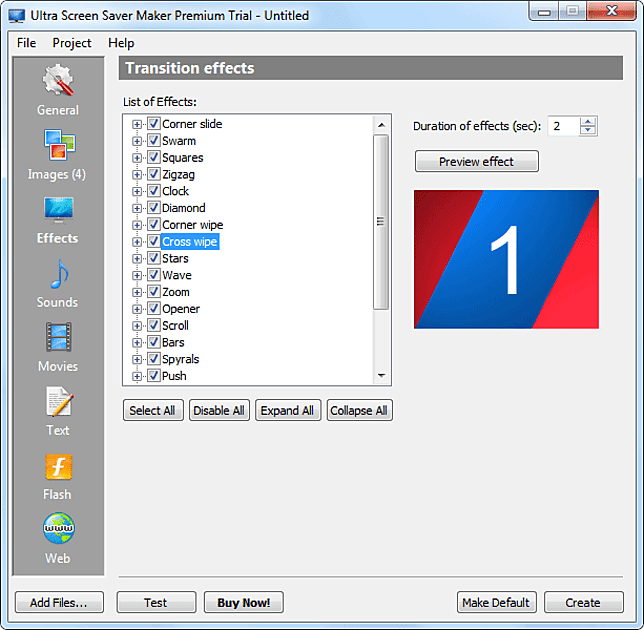Uncheck the Corner slide effect

click(154, 123)
